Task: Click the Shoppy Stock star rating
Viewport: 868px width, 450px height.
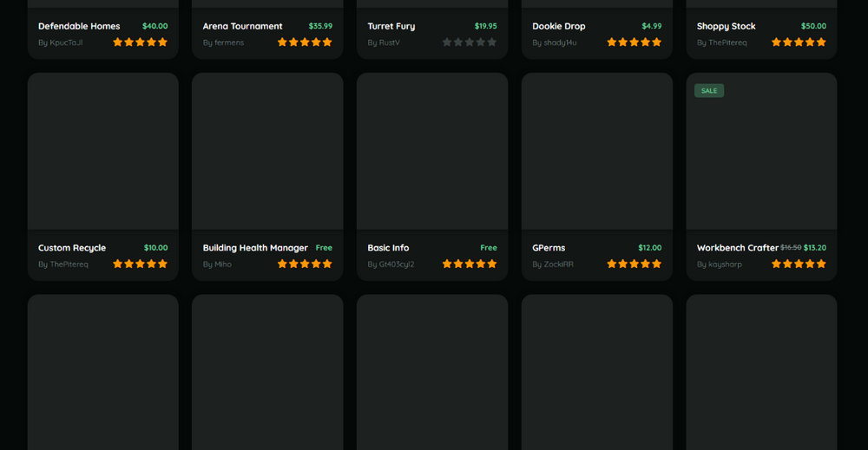Action: click(x=799, y=42)
